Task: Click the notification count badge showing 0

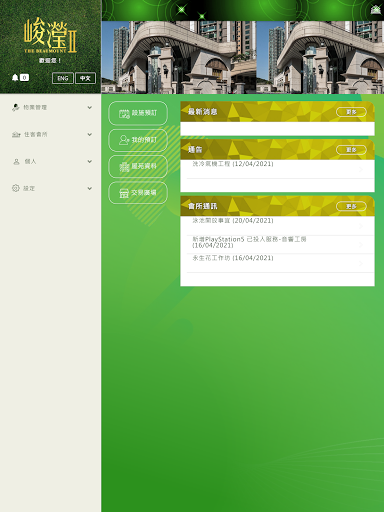Action: 24,78
